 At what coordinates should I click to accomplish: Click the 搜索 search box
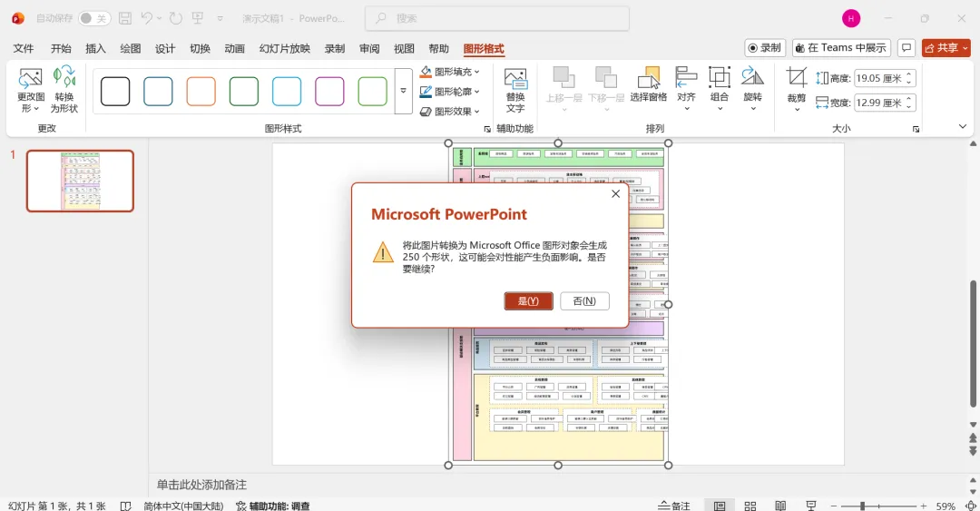click(497, 19)
